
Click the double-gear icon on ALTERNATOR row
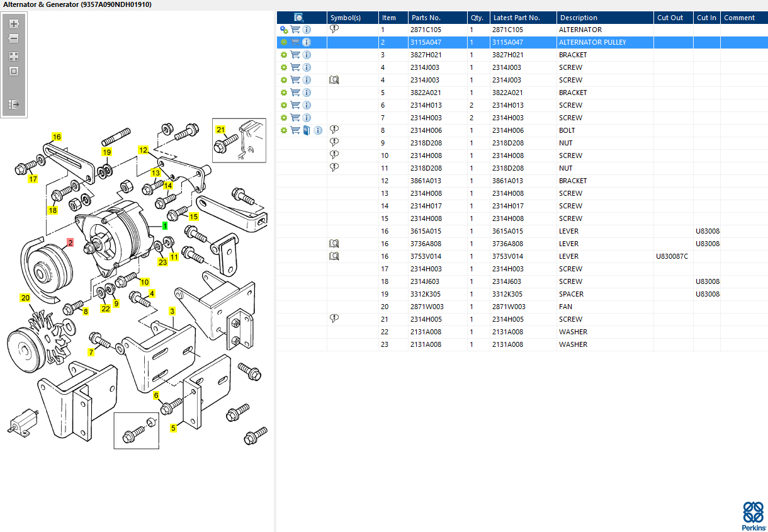[284, 30]
